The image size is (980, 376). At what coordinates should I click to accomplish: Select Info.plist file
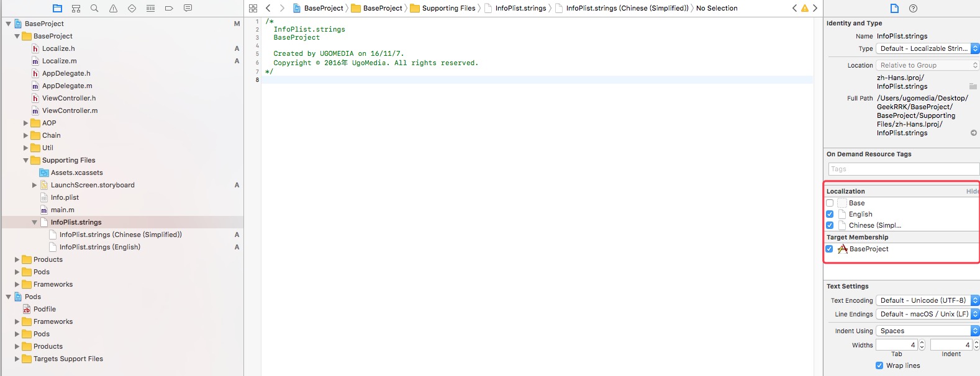65,197
